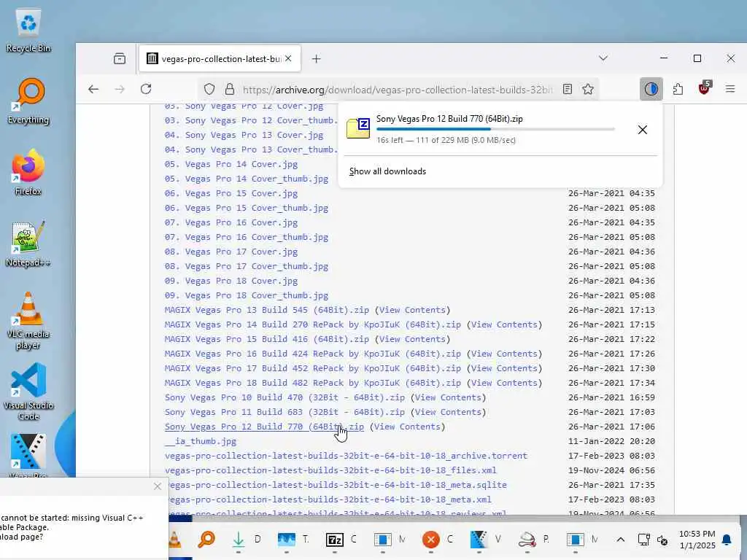Open 06. Vegas Pro 15 Cover.jpg
747x560 pixels.
(x=231, y=193)
